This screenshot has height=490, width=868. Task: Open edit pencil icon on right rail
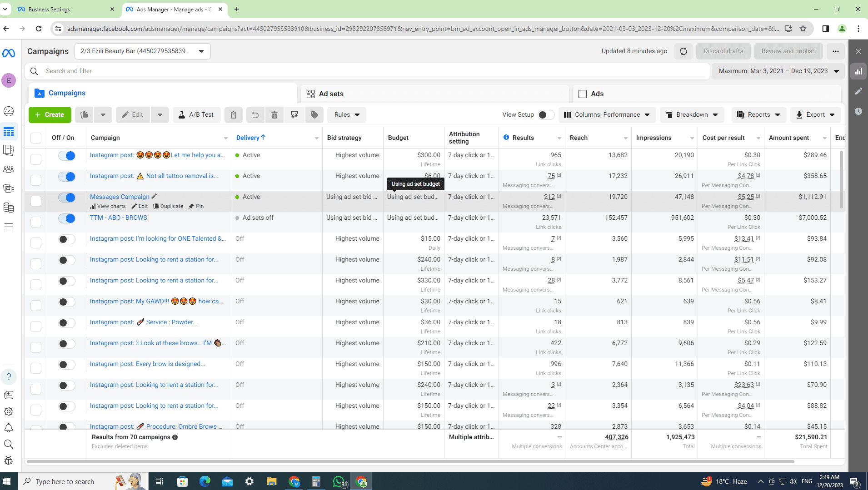click(x=858, y=91)
